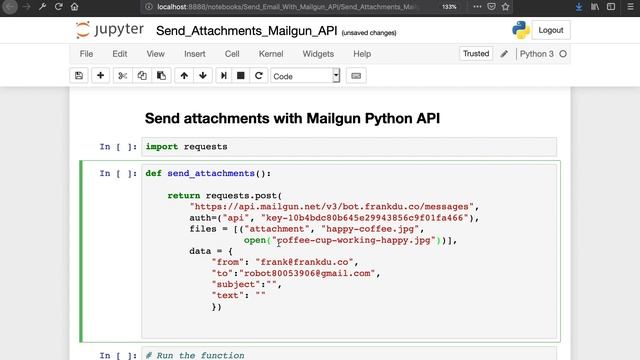Image resolution: width=640 pixels, height=360 pixels.
Task: Click into the Run the function cell
Action: (x=349, y=354)
